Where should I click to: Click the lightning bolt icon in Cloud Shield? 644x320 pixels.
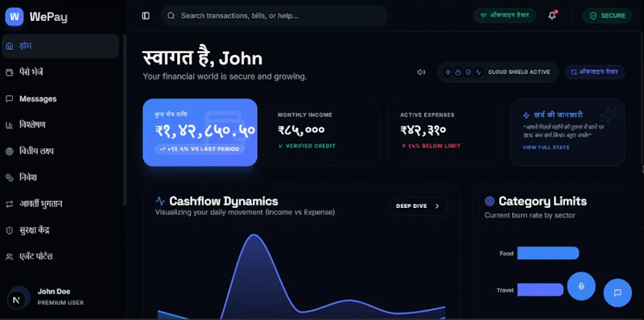[448, 73]
